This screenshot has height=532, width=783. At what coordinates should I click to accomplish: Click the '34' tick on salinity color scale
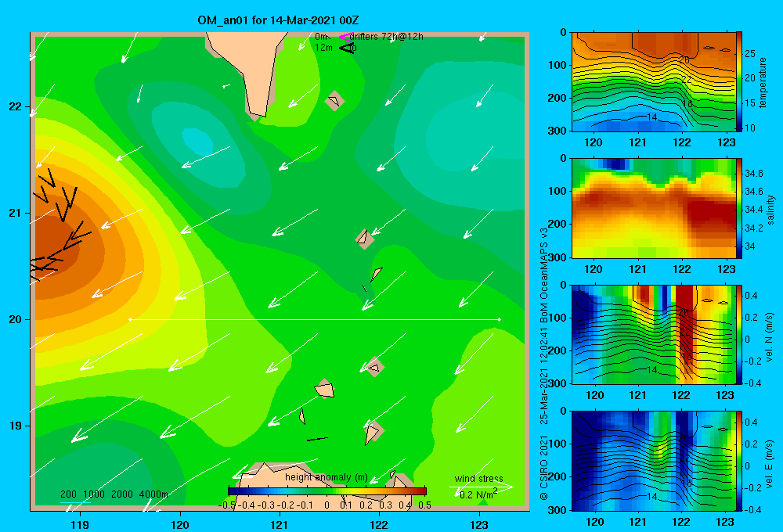point(749,246)
